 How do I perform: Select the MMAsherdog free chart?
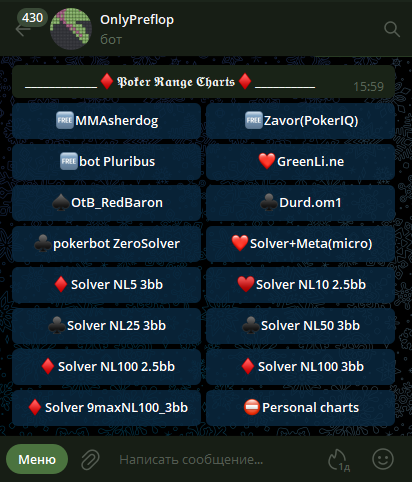click(x=106, y=121)
